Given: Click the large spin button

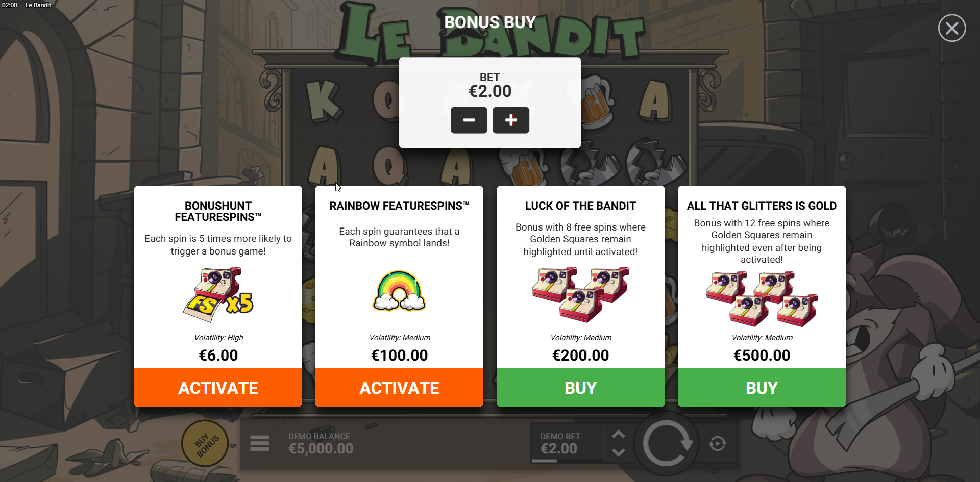Looking at the screenshot, I should pyautogui.click(x=667, y=443).
